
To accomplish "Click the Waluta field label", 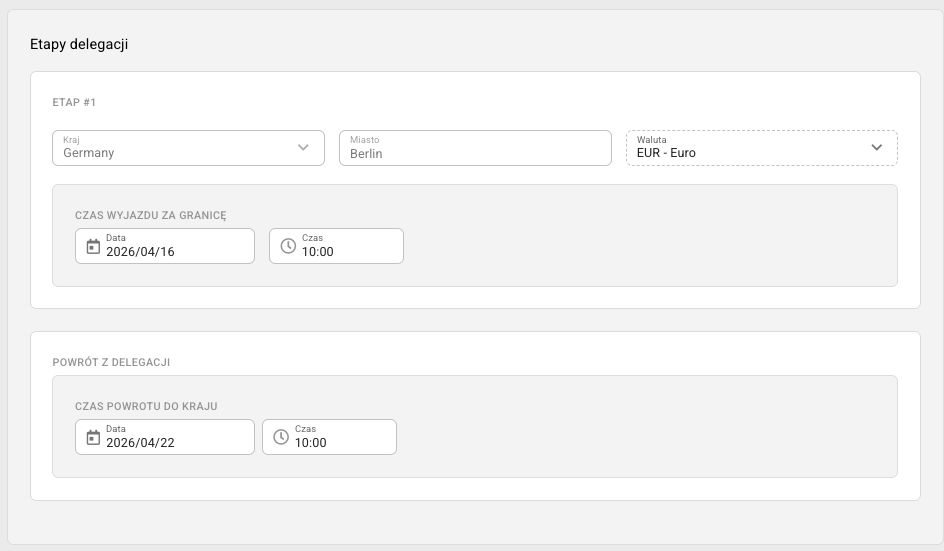I will pos(651,140).
